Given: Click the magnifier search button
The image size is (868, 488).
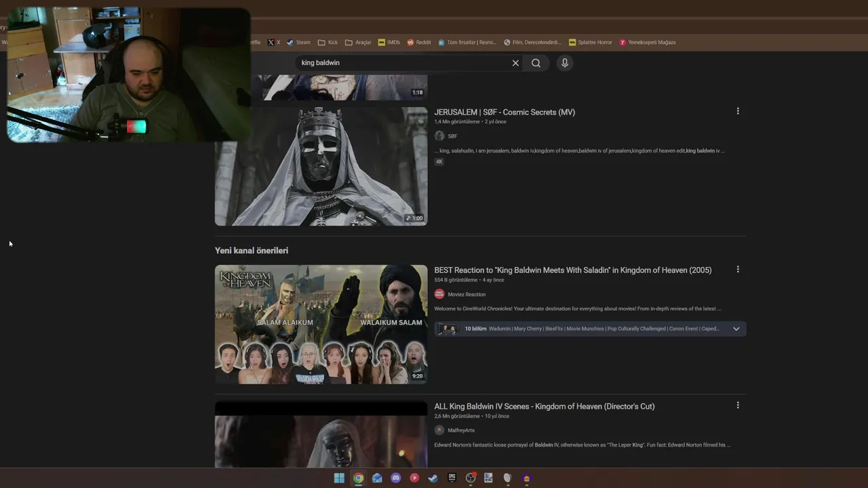Looking at the screenshot, I should click(536, 63).
